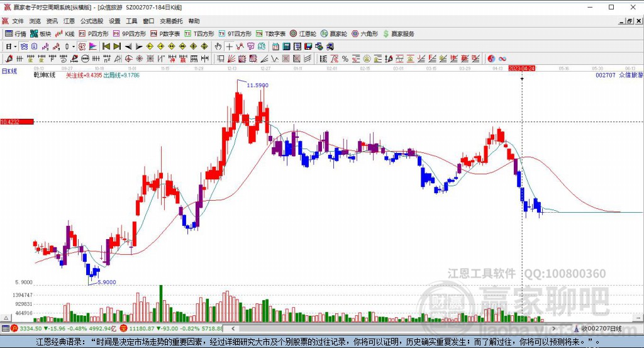Image resolution: width=644 pixels, height=348 pixels.
Task: Click the 关注线=9.4395 indicator text
Action: pyautogui.click(x=84, y=75)
